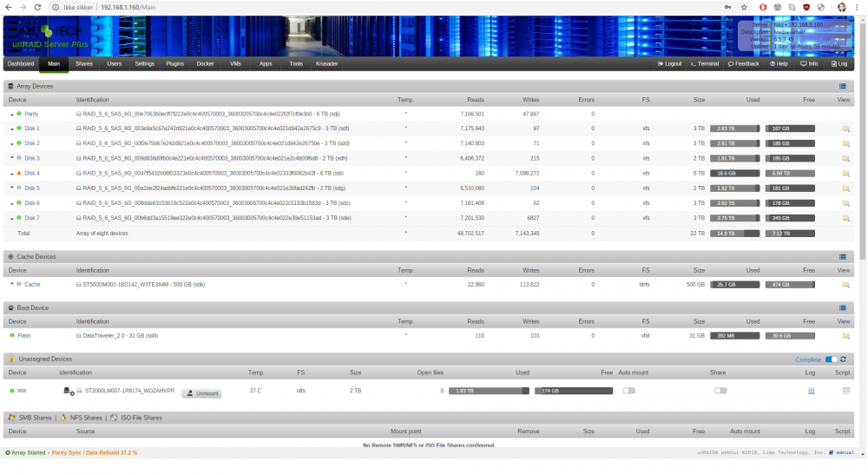This screenshot has height=475, width=868.
Task: Open Disk 4 settings link
Action: point(32,174)
